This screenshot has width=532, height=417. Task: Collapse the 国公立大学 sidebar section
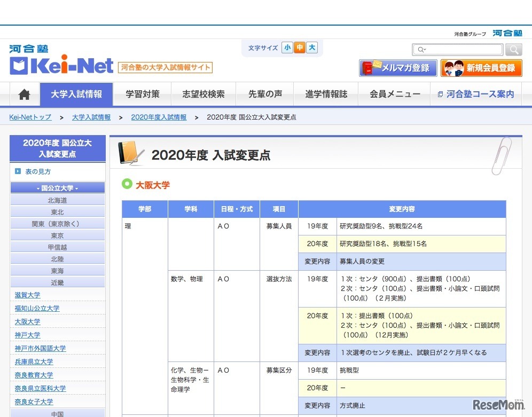[x=58, y=188]
